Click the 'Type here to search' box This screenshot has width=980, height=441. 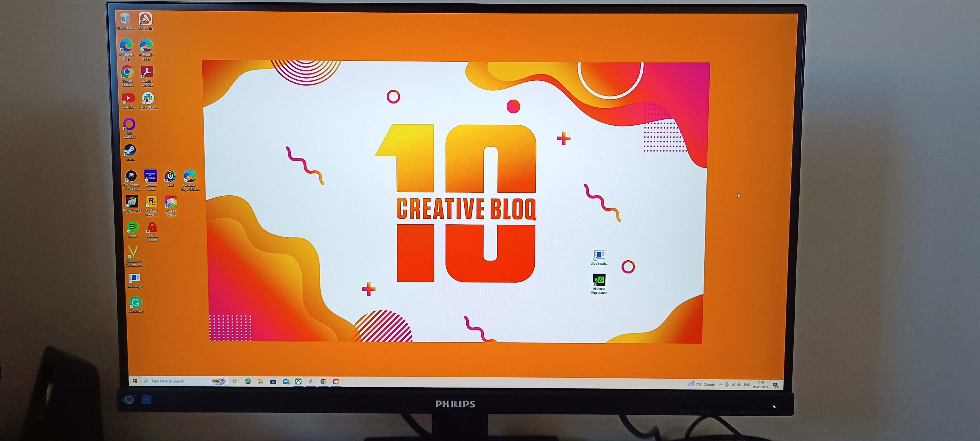[x=185, y=381]
